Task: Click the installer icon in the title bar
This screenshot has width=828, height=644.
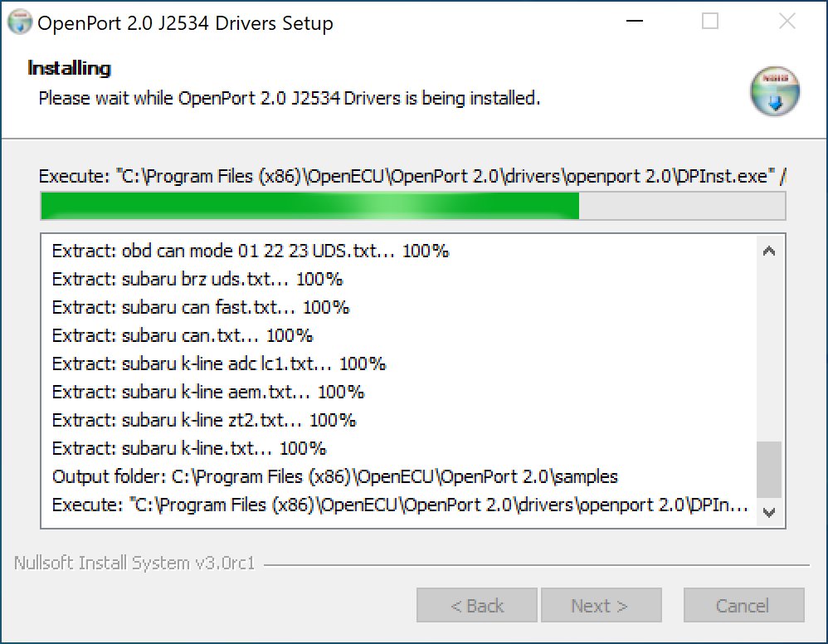Action: tap(20, 22)
